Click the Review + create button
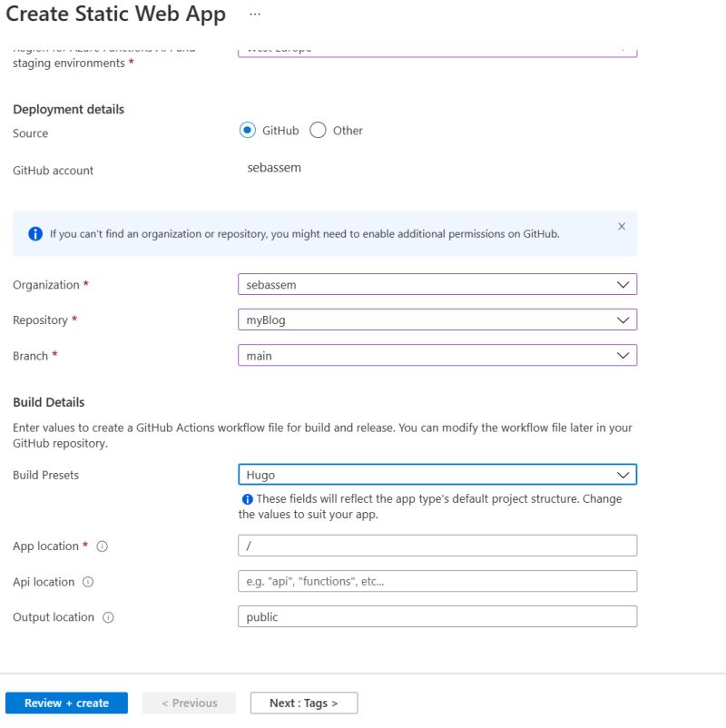 [65, 702]
